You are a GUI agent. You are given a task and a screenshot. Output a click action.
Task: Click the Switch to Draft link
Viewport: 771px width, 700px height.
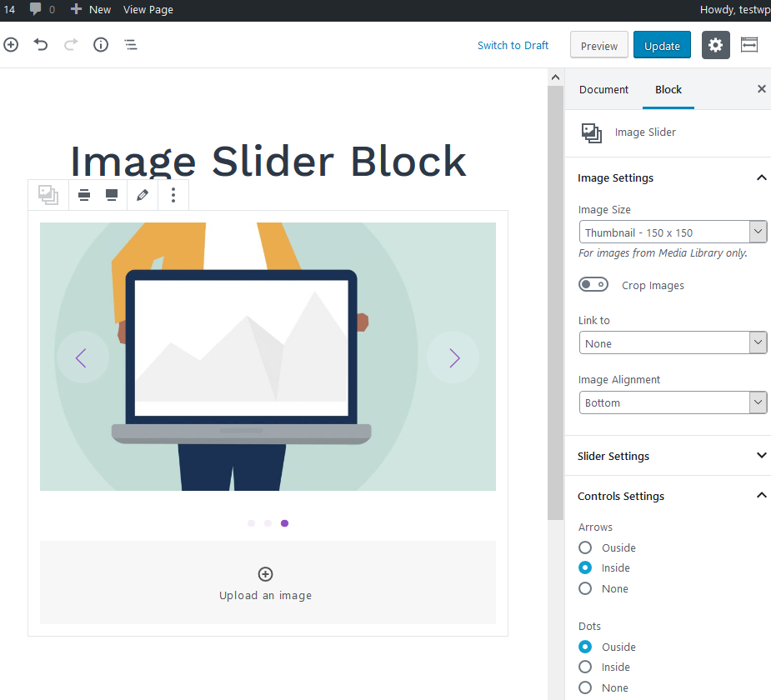pyautogui.click(x=513, y=45)
